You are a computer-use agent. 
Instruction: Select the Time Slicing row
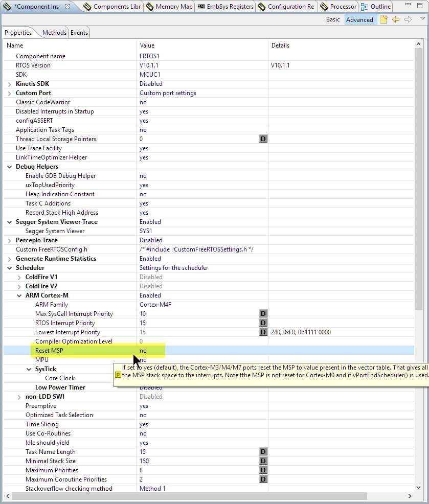209,424
